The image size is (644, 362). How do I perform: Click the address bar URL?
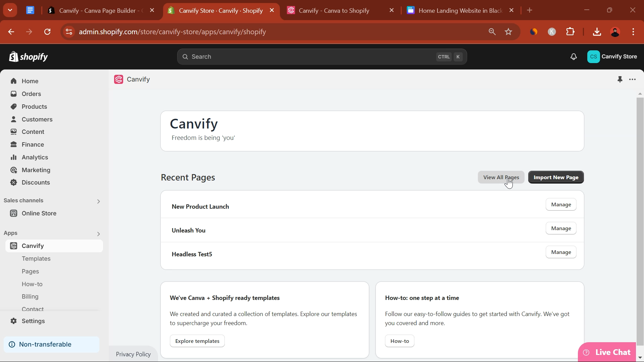172,32
